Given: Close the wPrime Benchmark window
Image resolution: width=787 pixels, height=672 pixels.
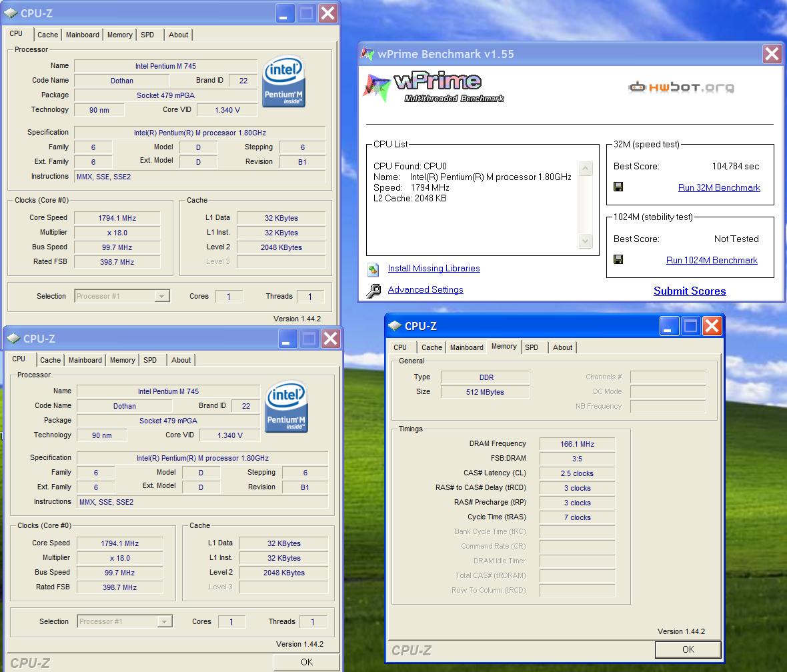Looking at the screenshot, I should click(x=772, y=54).
